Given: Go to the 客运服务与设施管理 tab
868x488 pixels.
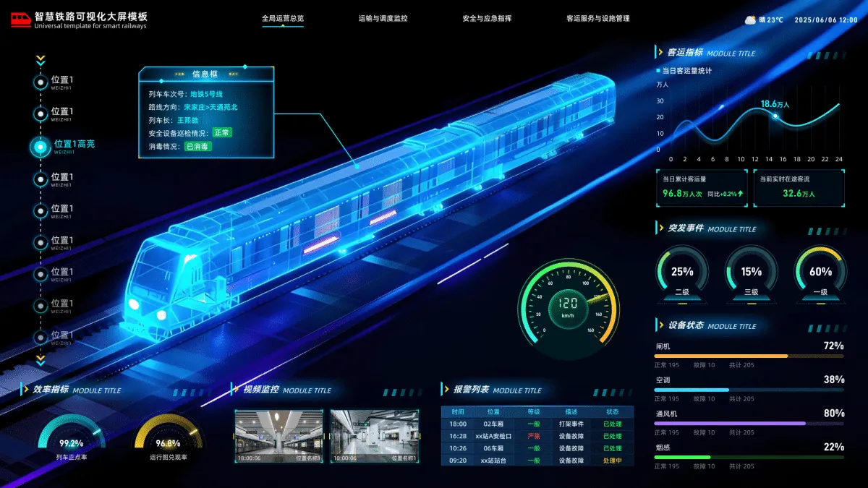Looking at the screenshot, I should click(x=597, y=19).
